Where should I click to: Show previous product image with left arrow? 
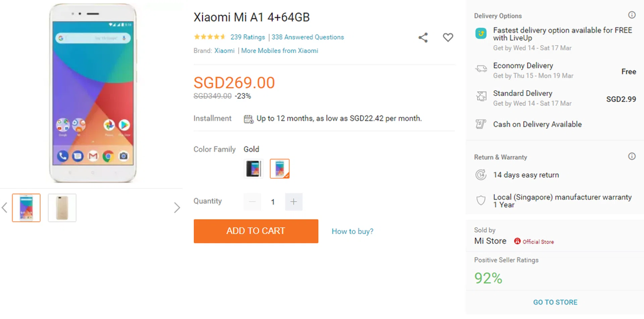pyautogui.click(x=5, y=208)
